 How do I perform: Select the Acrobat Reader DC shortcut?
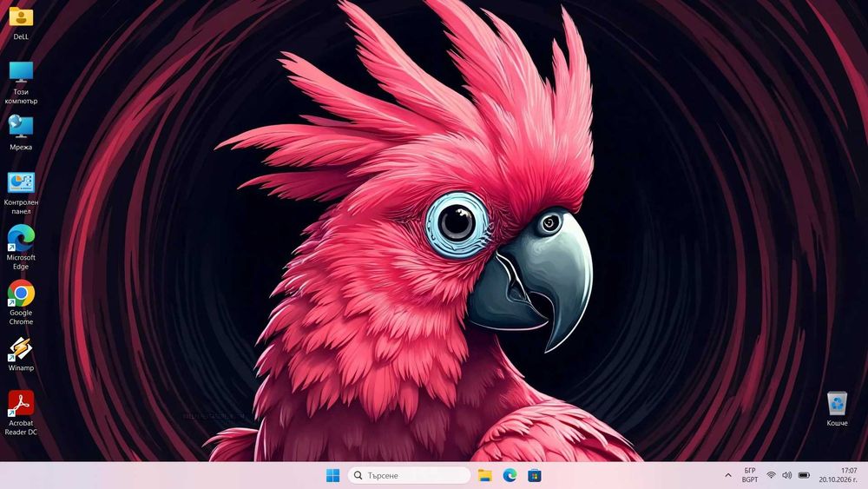pyautogui.click(x=21, y=413)
